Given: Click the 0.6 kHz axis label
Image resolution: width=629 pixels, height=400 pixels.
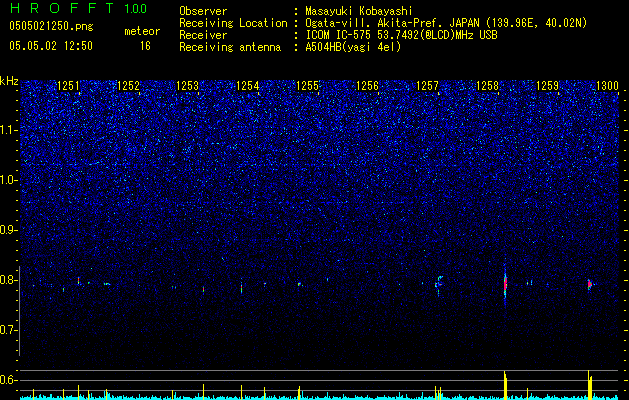Looking at the screenshot, I should [x=8, y=380].
